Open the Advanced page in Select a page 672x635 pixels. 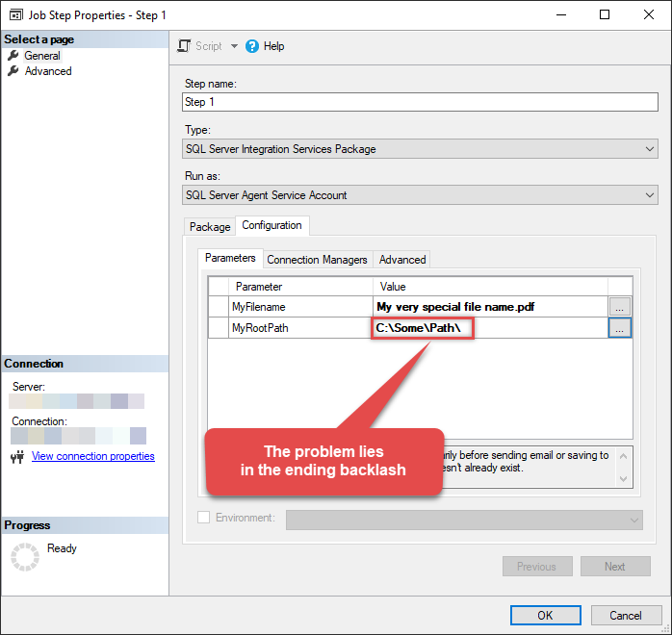coord(48,71)
